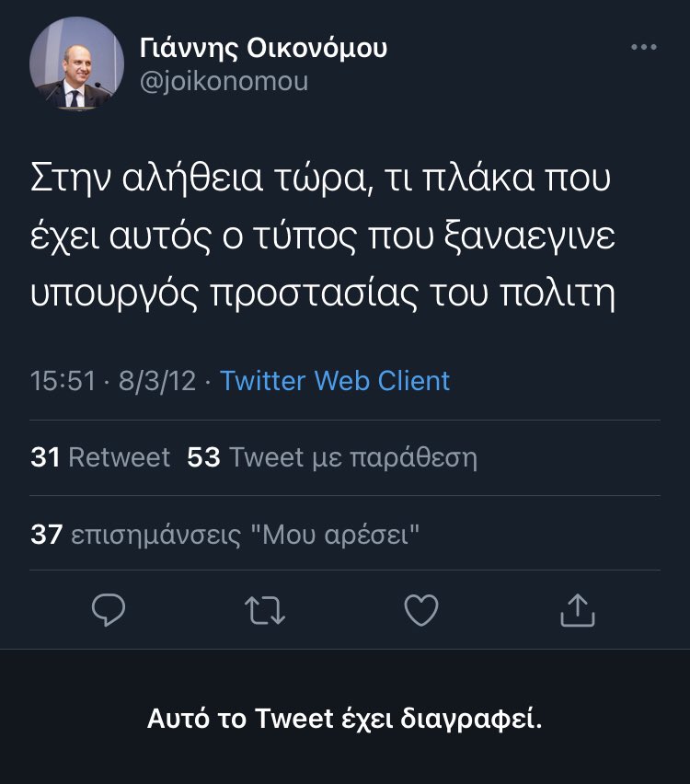This screenshot has height=784, width=690.
Task: Retweet this tweet using the arrows icon
Action: 266,609
